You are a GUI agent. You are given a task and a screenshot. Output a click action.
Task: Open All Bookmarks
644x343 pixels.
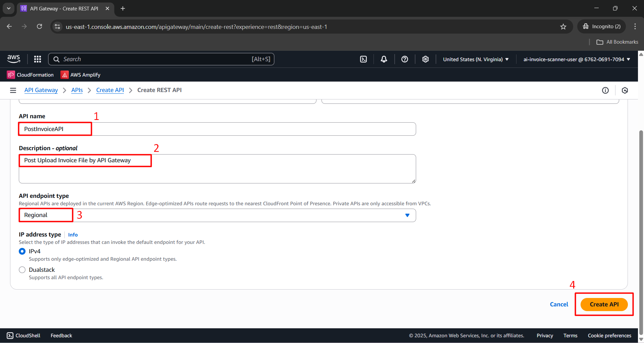point(617,42)
